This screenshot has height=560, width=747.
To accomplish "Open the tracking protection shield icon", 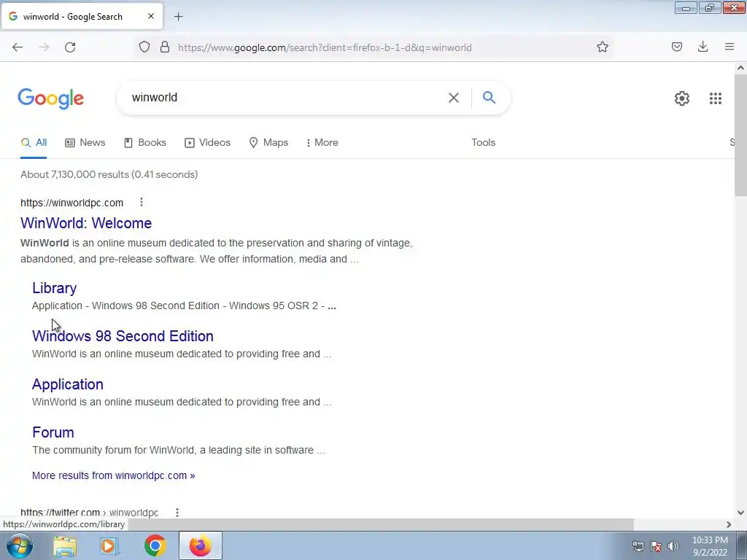I will coord(144,47).
